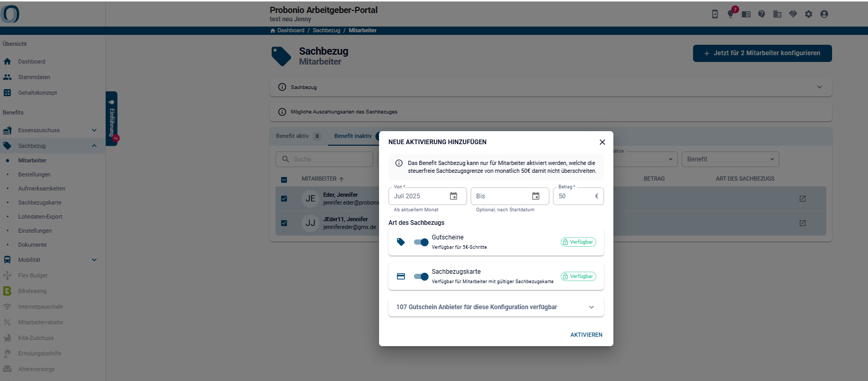Open the Einführung side tab
Image resolution: width=868 pixels, height=381 pixels.
click(x=111, y=119)
